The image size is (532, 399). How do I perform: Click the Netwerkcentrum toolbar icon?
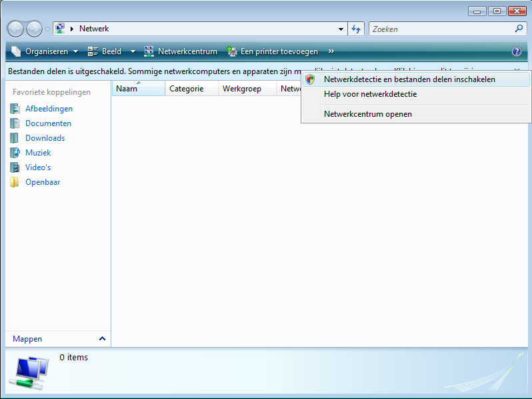tap(149, 51)
